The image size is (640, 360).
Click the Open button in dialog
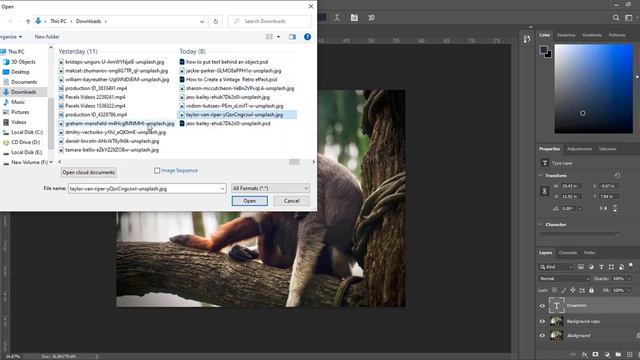[x=250, y=201]
